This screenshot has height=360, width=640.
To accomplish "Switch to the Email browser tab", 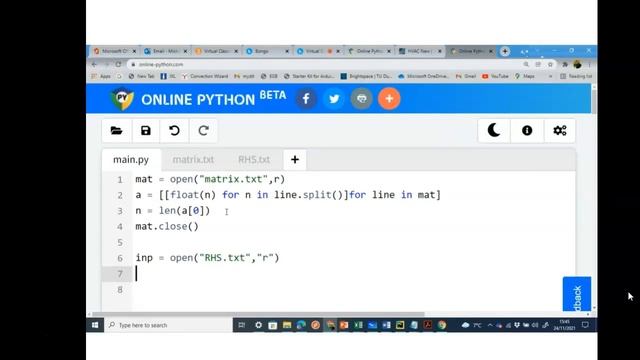I will pyautogui.click(x=166, y=51).
